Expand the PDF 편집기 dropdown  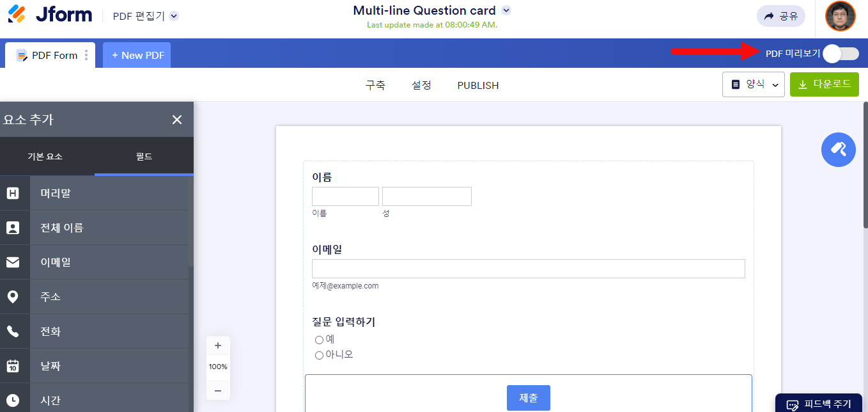click(x=174, y=16)
